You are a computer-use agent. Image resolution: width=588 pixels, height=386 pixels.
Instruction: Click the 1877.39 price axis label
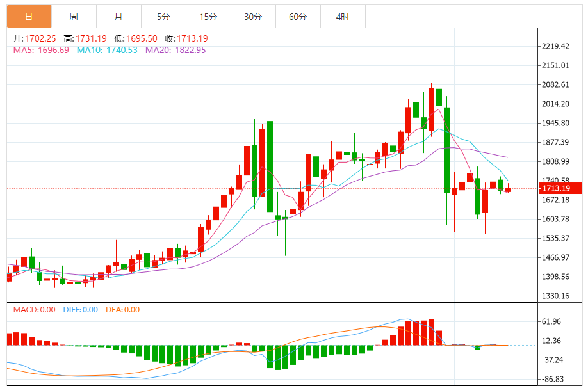[555, 142]
